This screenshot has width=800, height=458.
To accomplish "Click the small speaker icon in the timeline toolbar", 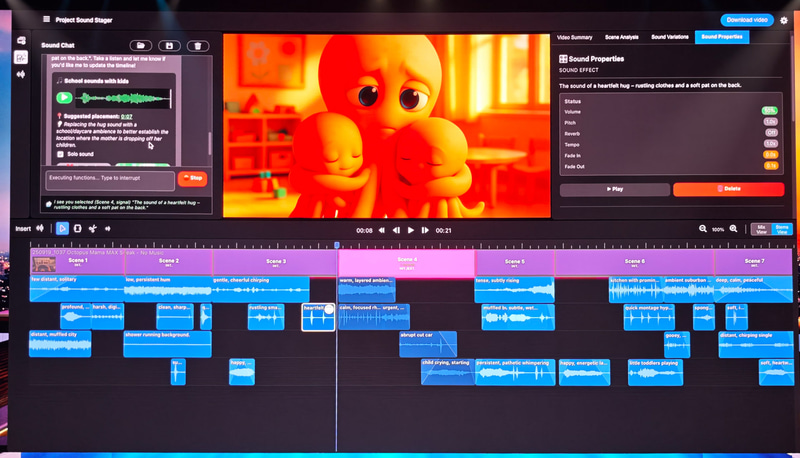I will [x=108, y=228].
